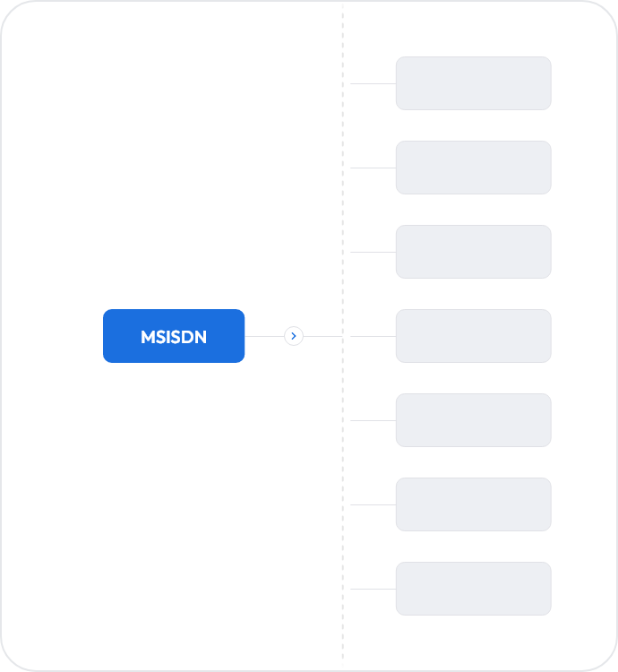Click the connector line into the fourth gray box
Screen dimensions: 618x672
pyautogui.click(x=373, y=336)
